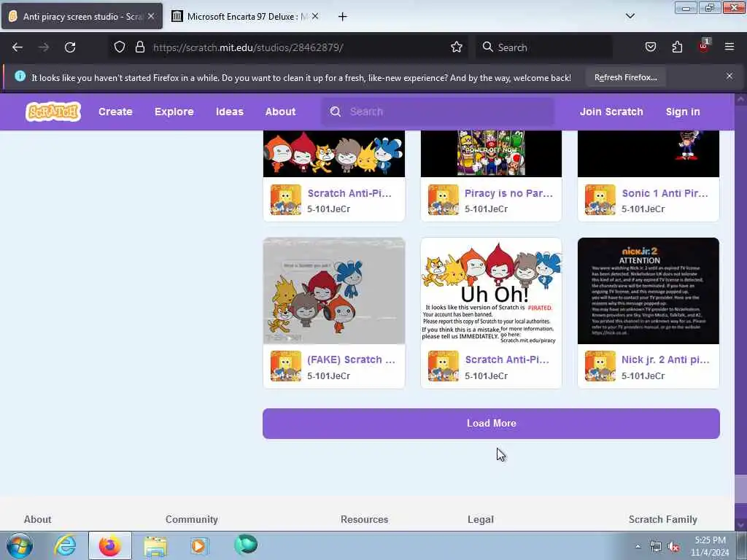Click the Scratch search magnifier icon
This screenshot has height=560, width=747.
(x=336, y=112)
